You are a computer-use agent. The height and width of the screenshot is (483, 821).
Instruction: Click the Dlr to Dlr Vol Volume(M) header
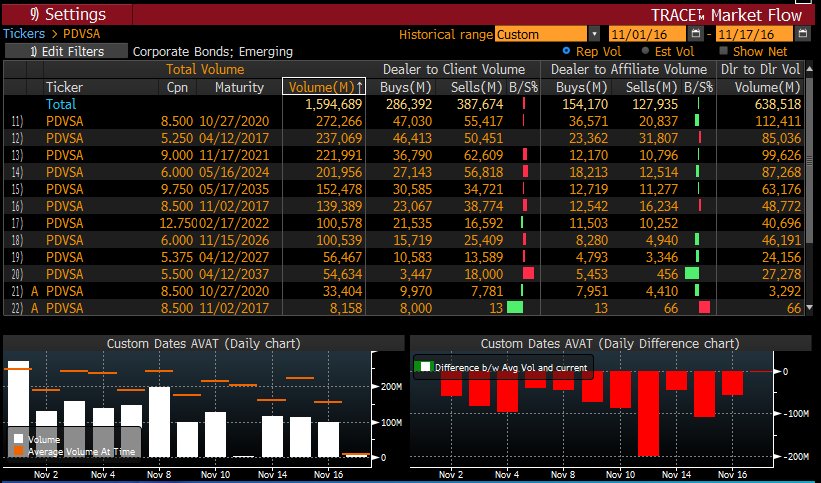click(767, 87)
